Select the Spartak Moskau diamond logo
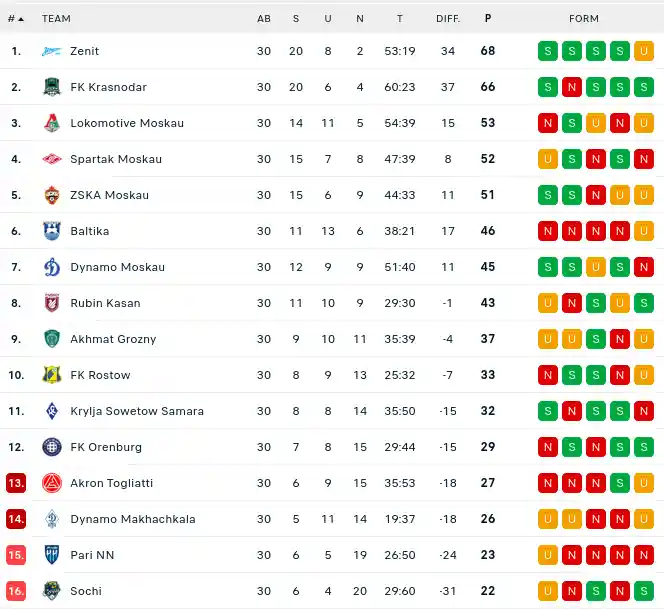This screenshot has height=609, width=664. coord(52,159)
